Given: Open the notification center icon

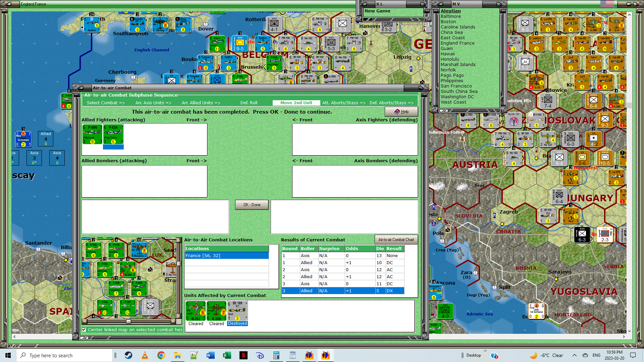Looking at the screenshot, I should click(633, 355).
